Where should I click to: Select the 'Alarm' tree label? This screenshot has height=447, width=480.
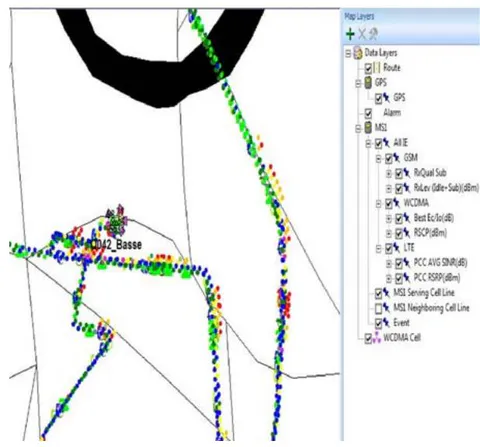(392, 113)
